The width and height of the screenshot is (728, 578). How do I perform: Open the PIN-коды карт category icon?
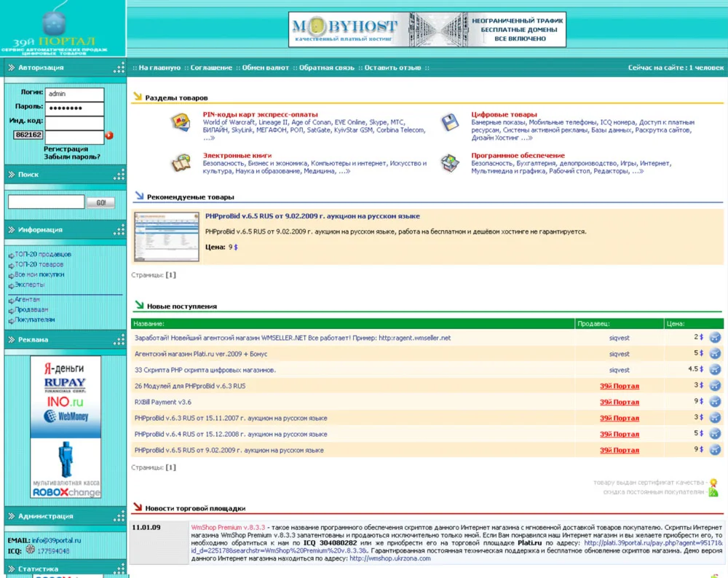coord(181,122)
